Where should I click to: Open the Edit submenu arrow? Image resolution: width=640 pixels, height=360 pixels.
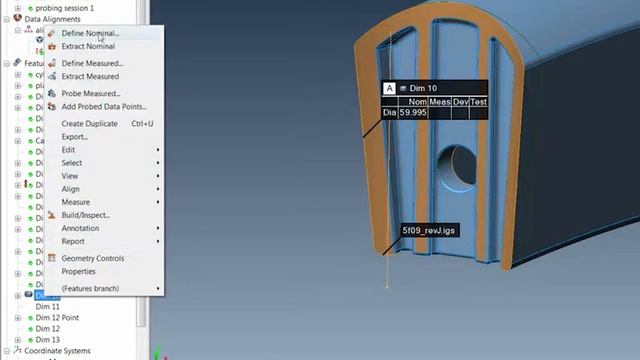(x=158, y=150)
